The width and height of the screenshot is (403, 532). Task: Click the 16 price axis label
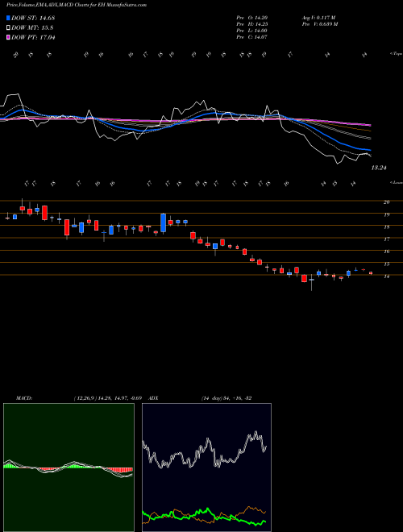click(x=386, y=251)
